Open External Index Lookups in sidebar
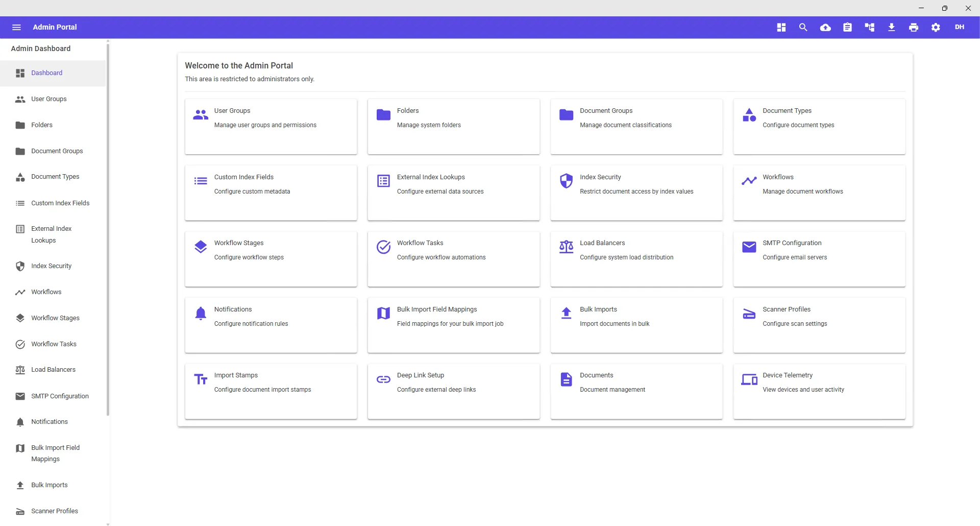980x526 pixels. [53, 234]
